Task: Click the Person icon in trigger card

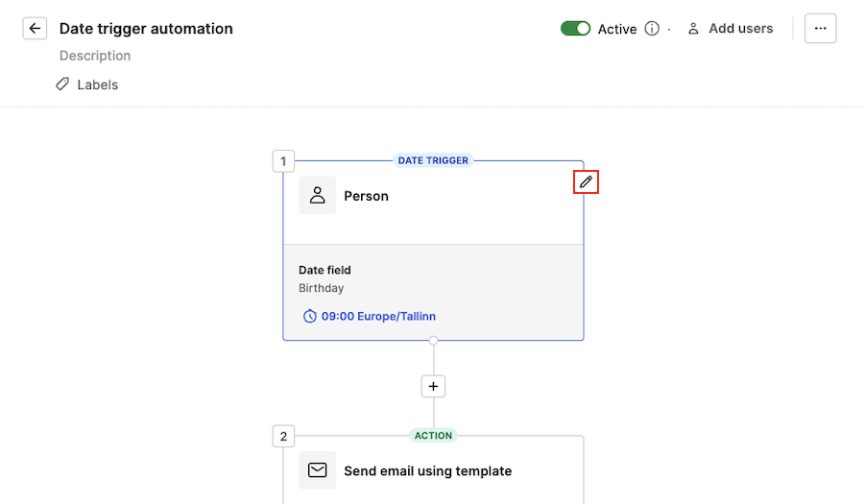Action: pyautogui.click(x=317, y=195)
